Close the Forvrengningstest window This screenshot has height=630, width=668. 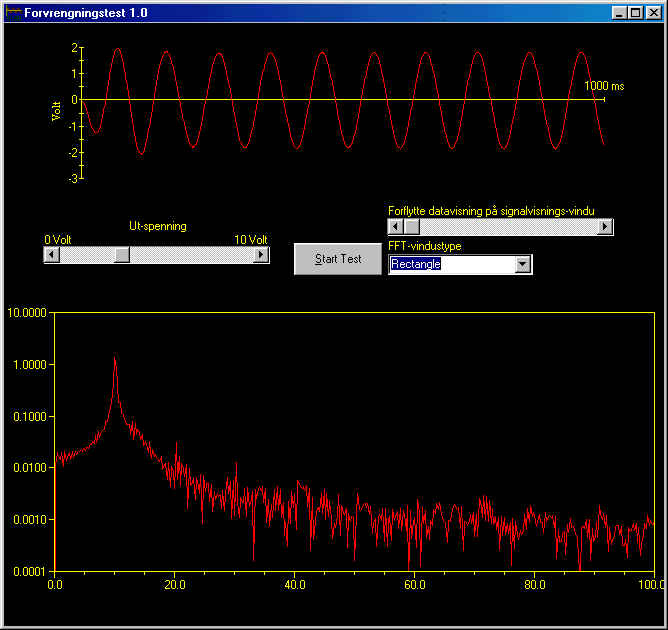(652, 12)
